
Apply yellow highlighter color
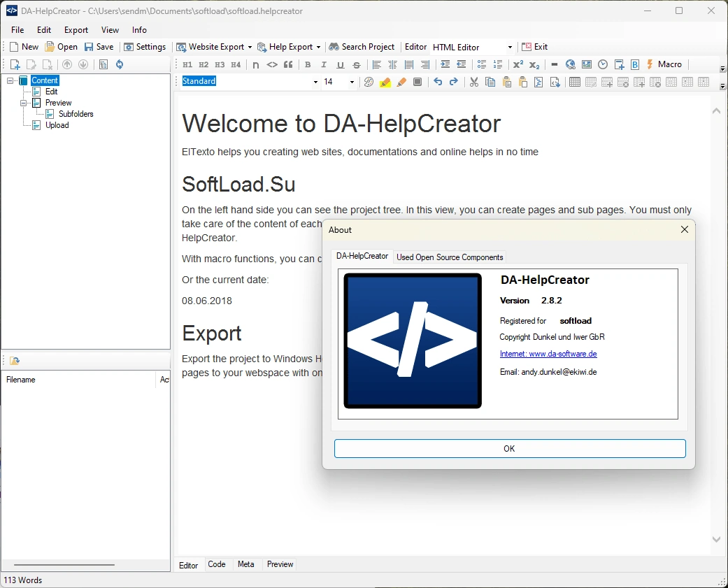click(385, 82)
